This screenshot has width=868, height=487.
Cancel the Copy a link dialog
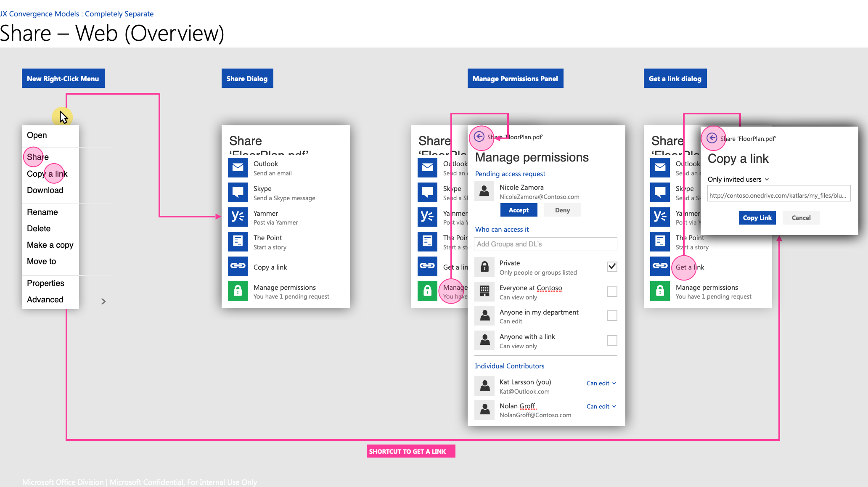coord(801,217)
